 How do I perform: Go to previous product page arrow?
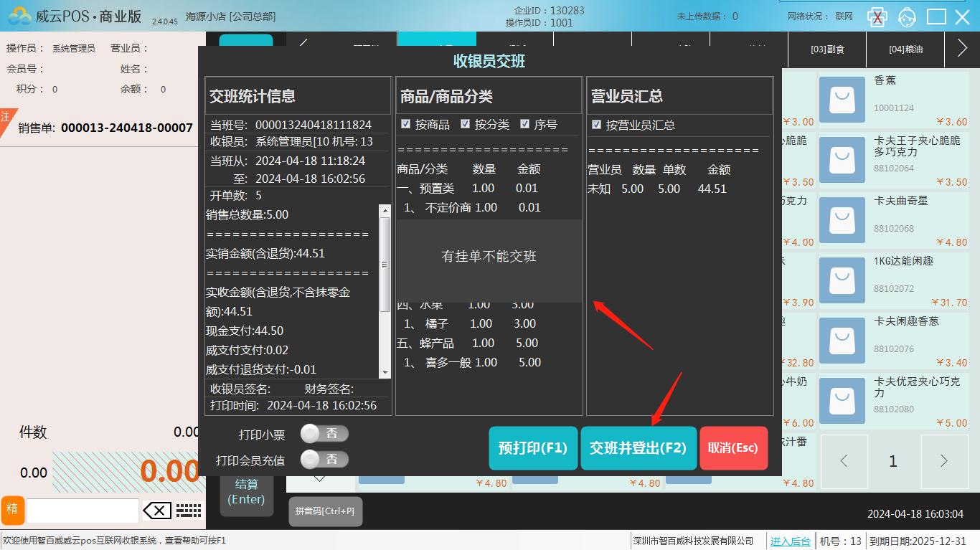(x=844, y=461)
